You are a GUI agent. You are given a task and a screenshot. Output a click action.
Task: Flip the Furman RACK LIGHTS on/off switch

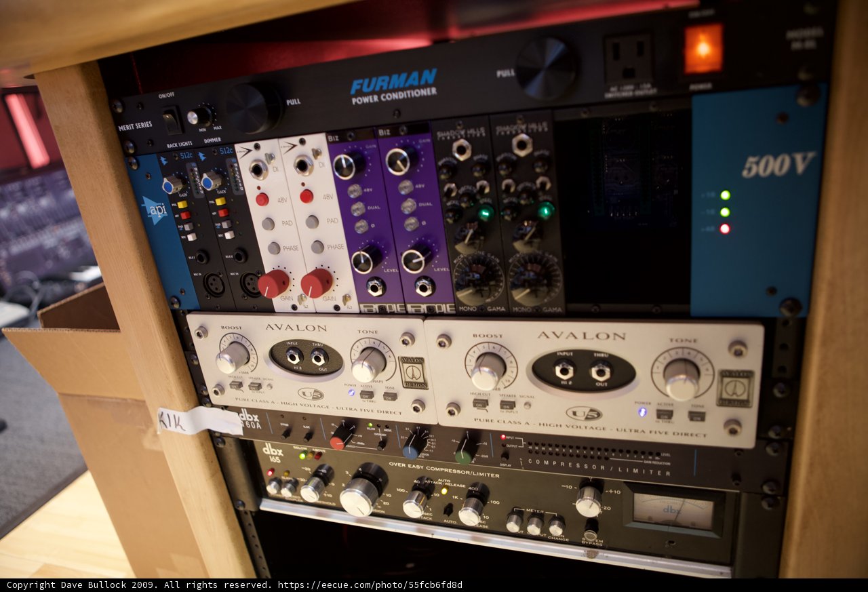coord(173,121)
